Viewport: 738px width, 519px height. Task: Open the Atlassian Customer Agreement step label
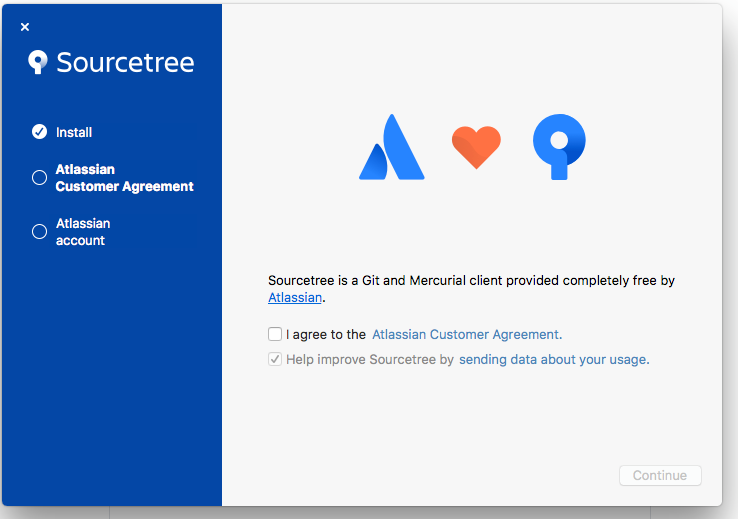pos(125,178)
